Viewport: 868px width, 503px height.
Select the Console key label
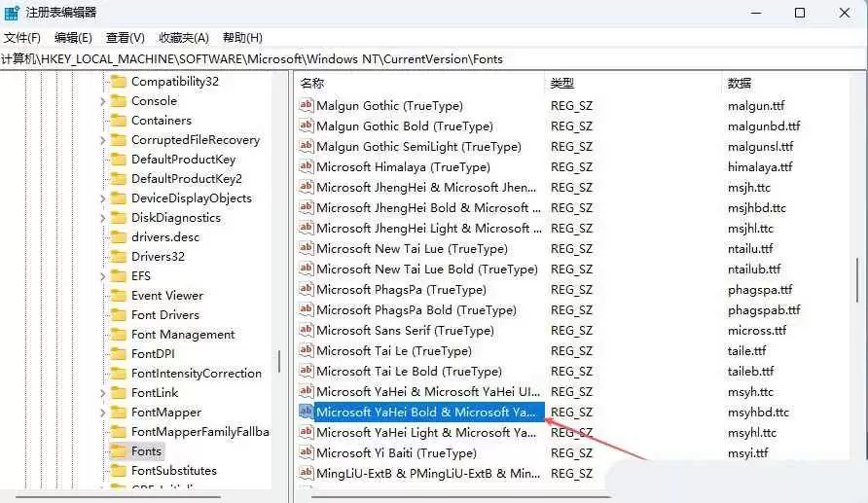[x=154, y=101]
